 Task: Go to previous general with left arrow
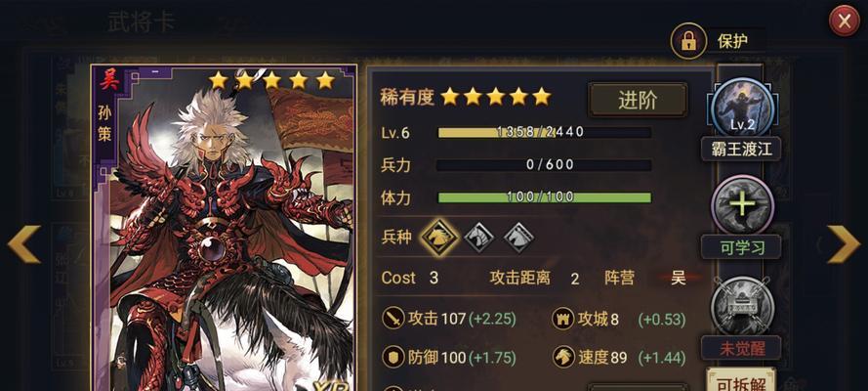pyautogui.click(x=24, y=243)
